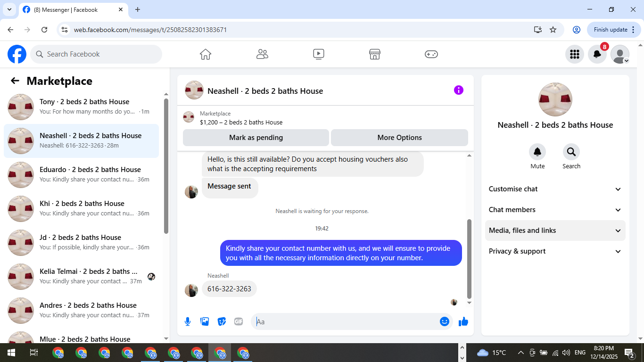Viewport: 644px width, 362px height.
Task: Open Jd's conversation
Action: [81, 243]
